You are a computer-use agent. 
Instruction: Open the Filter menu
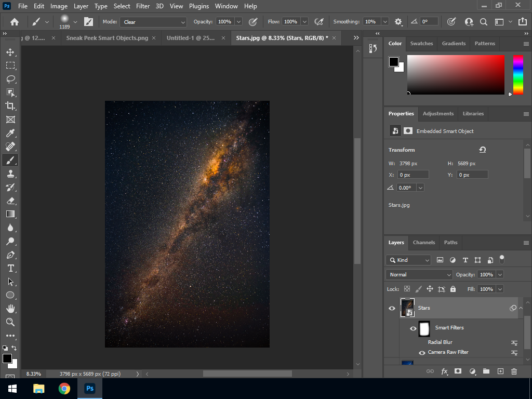pos(143,6)
